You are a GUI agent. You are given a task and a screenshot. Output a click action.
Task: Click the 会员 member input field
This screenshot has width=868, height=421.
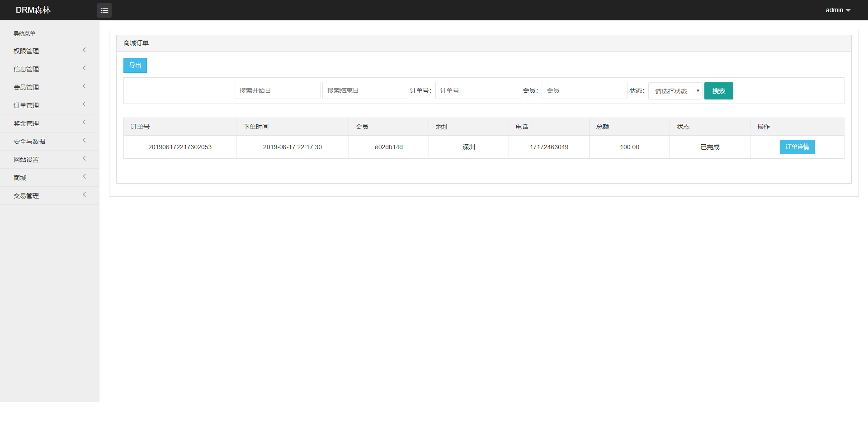pyautogui.click(x=585, y=90)
